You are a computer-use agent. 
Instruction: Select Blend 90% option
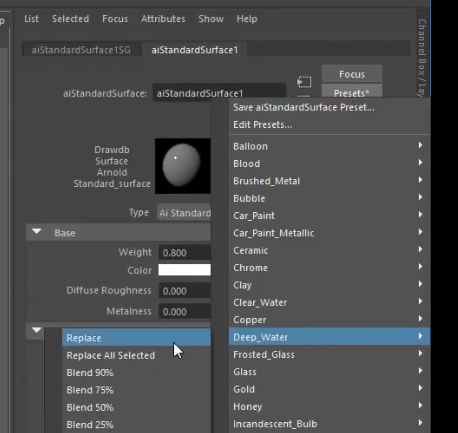tap(136, 373)
